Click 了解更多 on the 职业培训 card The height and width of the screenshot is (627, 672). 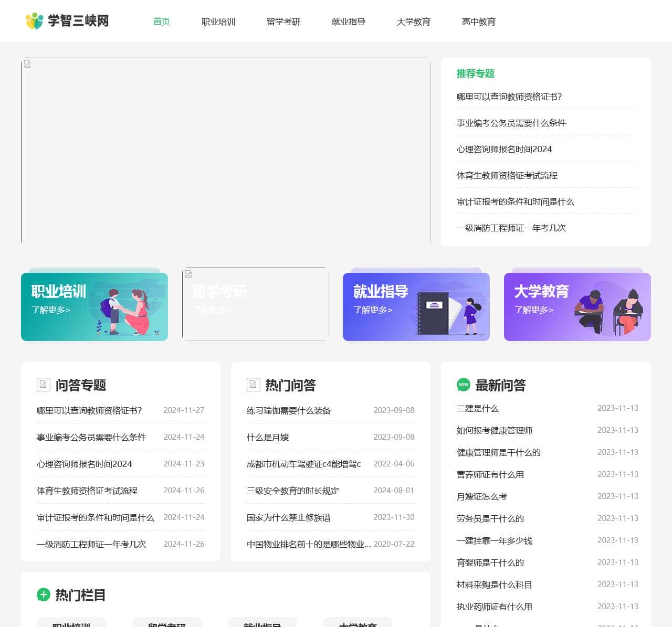coord(51,310)
